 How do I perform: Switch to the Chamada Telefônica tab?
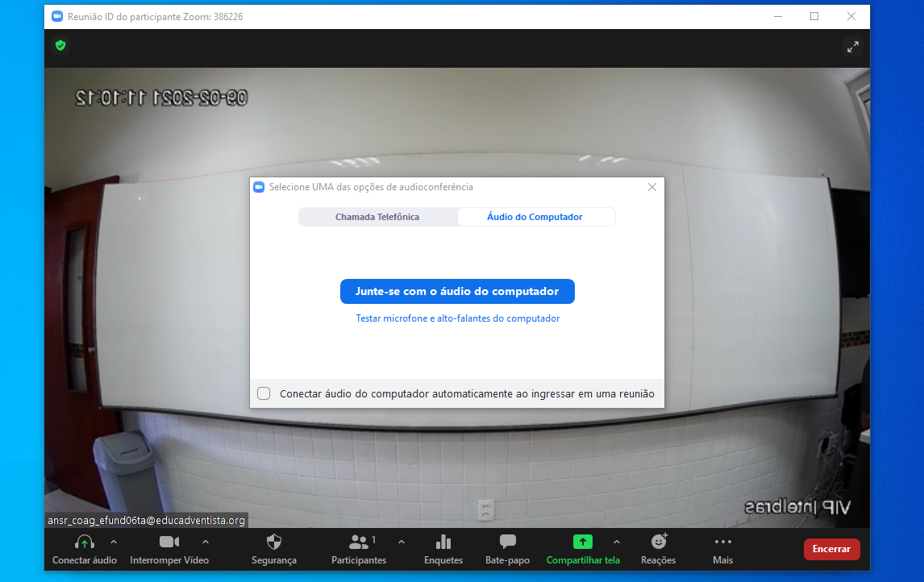pyautogui.click(x=377, y=217)
